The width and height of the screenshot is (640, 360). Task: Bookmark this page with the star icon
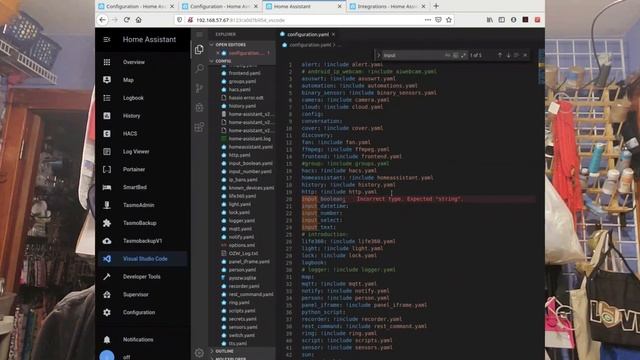point(449,20)
